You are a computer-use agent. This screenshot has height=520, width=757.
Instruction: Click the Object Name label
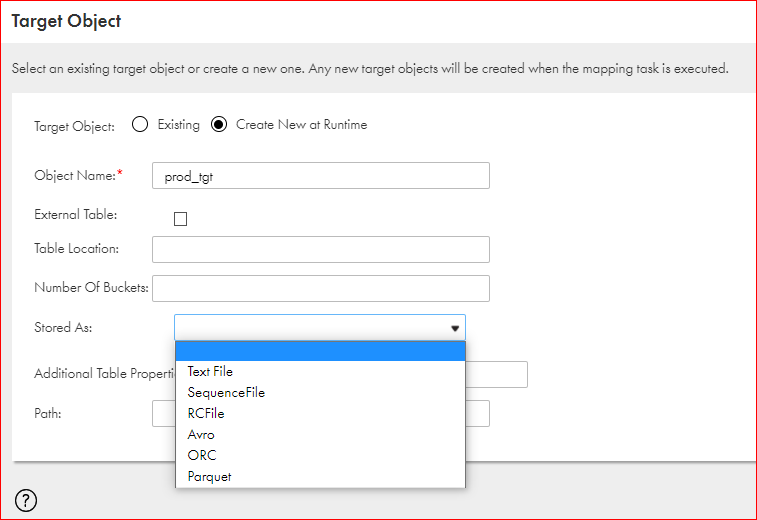(x=75, y=175)
